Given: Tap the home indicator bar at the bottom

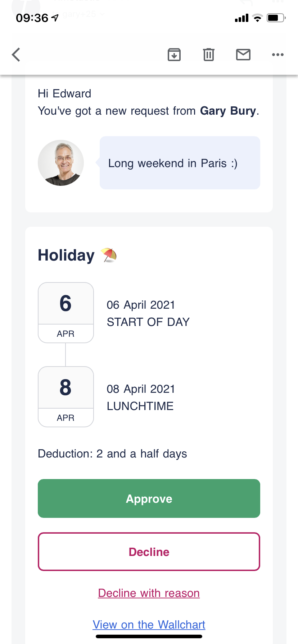Looking at the screenshot, I should pos(149,636).
